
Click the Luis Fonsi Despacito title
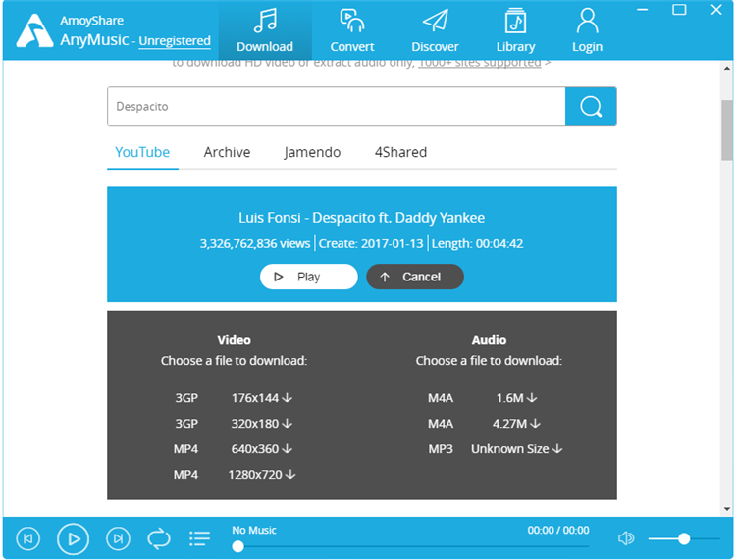(361, 218)
